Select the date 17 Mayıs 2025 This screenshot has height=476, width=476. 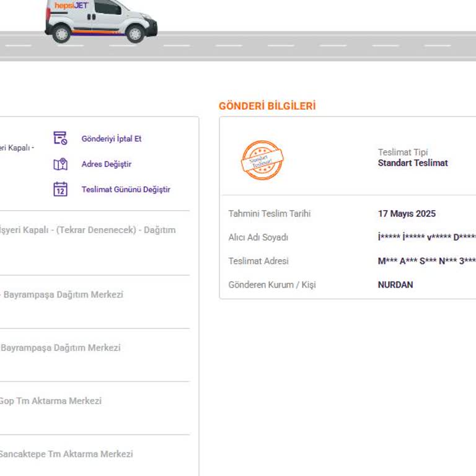tap(407, 214)
